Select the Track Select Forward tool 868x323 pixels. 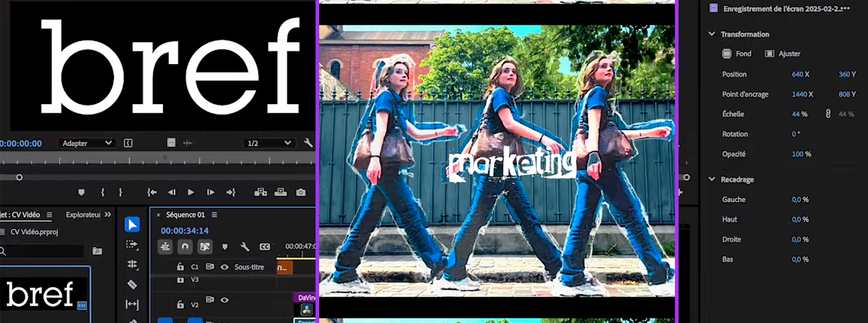coord(132,245)
